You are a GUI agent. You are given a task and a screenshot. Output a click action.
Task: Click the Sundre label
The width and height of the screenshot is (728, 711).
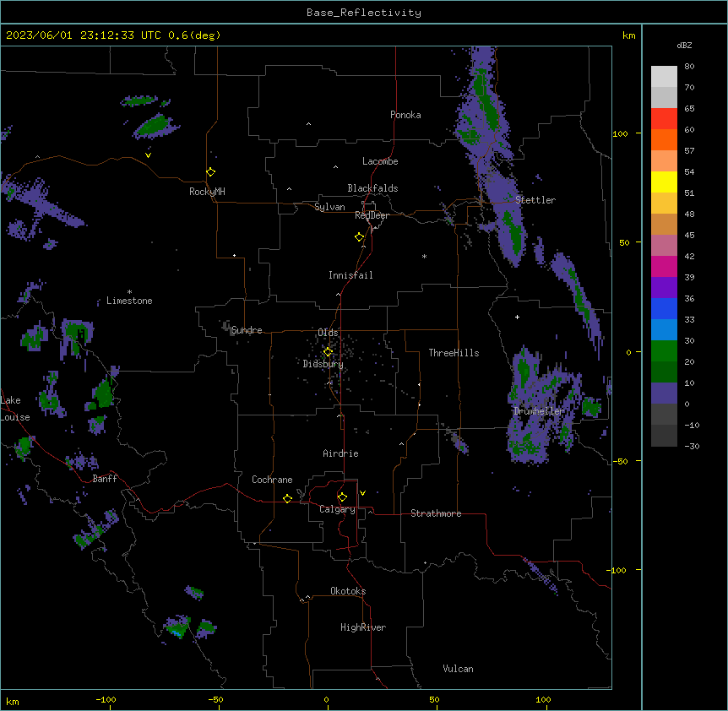click(x=247, y=330)
